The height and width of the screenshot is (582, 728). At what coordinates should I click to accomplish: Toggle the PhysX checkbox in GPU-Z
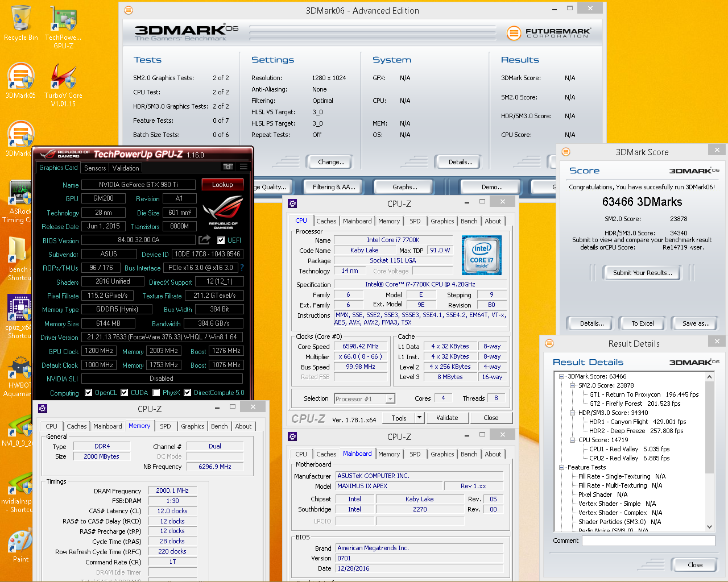[155, 393]
